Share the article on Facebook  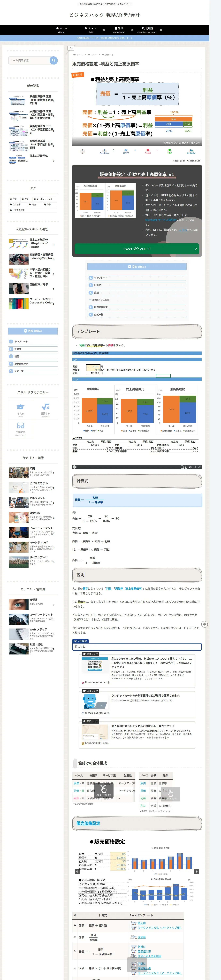[x=104, y=151]
